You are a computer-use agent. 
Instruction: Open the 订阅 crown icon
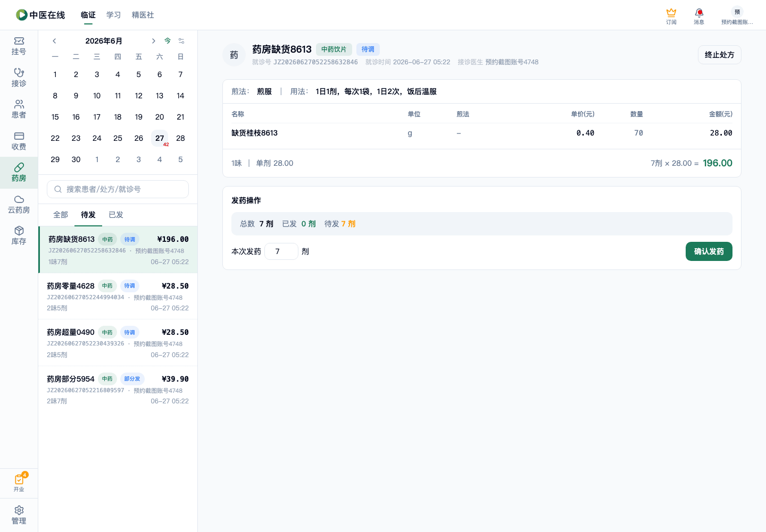pyautogui.click(x=671, y=16)
